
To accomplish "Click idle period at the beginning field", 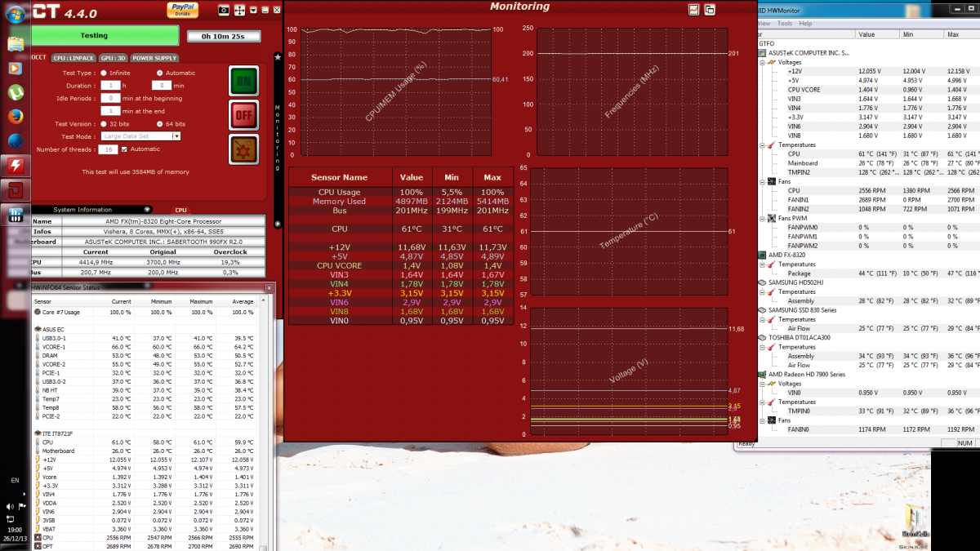I will pyautogui.click(x=110, y=98).
